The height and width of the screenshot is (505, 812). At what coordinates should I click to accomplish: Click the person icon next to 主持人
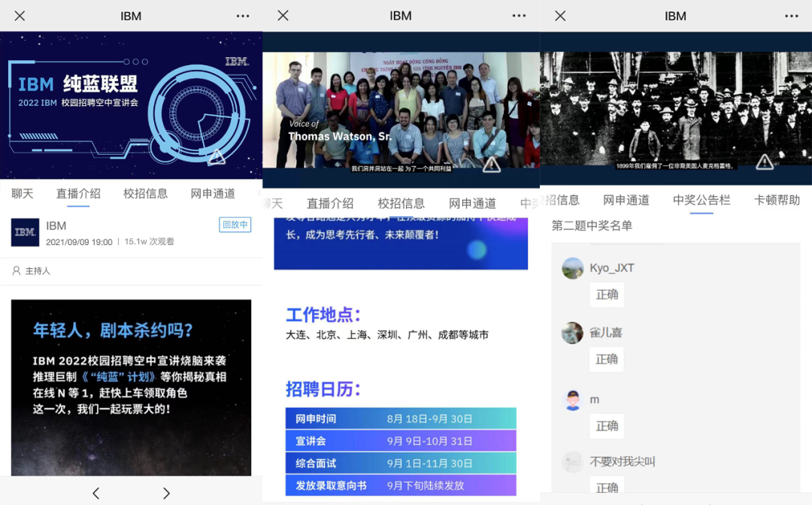point(17,271)
